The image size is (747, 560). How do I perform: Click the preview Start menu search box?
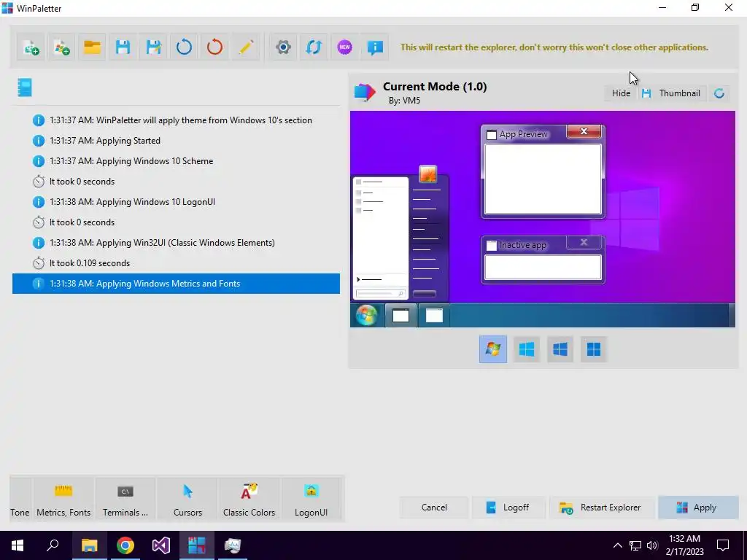380,294
